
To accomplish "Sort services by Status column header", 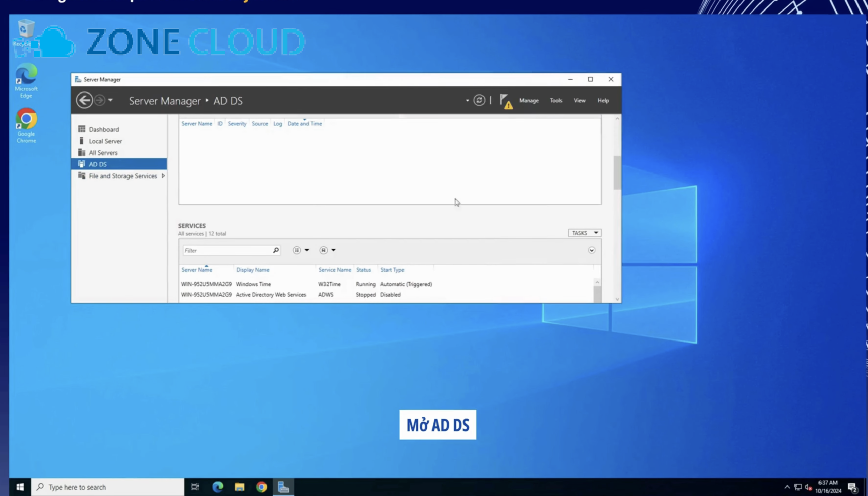I will (363, 269).
